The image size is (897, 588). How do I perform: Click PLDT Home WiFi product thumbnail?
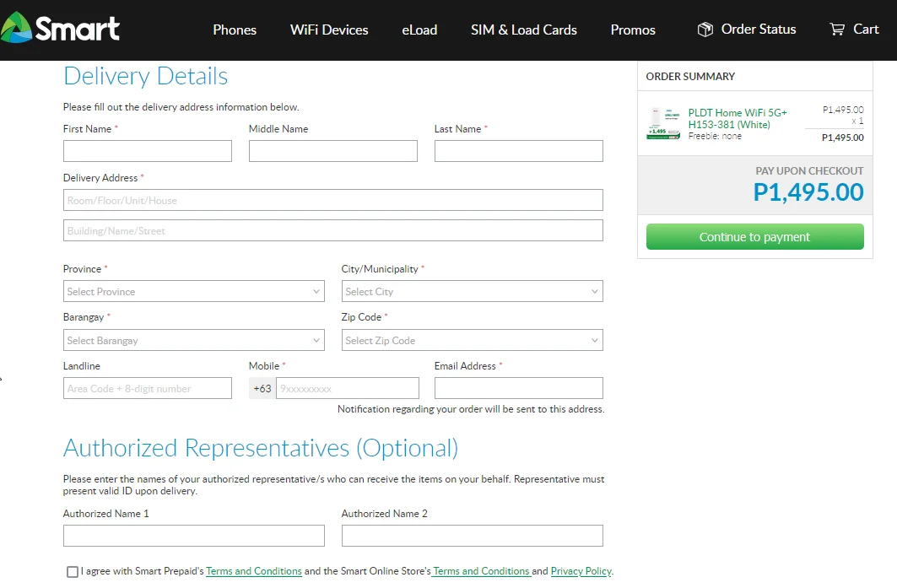tap(663, 123)
